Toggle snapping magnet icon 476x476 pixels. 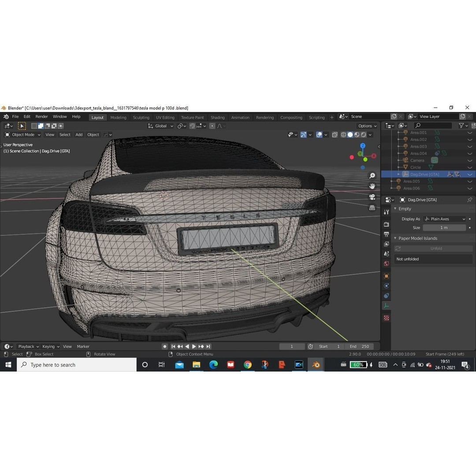[192, 126]
